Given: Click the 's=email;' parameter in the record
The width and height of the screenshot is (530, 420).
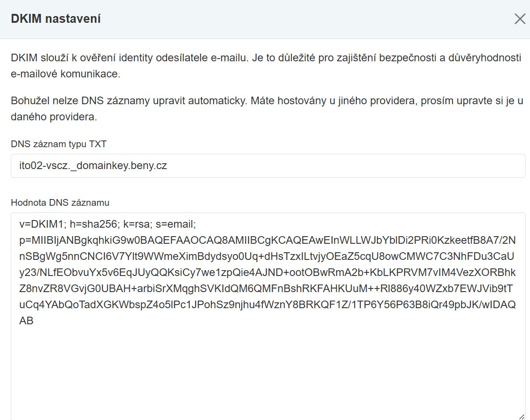Looking at the screenshot, I should [x=176, y=224].
